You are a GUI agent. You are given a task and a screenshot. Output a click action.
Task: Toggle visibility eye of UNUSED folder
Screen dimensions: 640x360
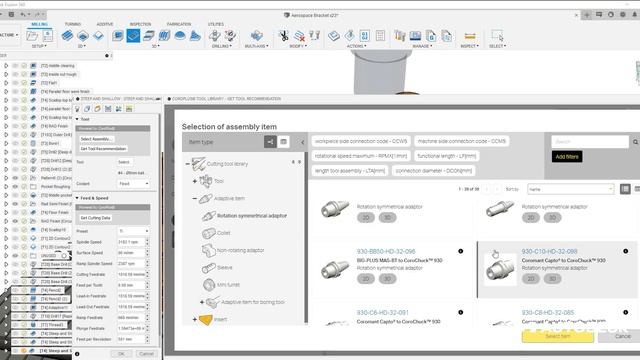coord(15,256)
